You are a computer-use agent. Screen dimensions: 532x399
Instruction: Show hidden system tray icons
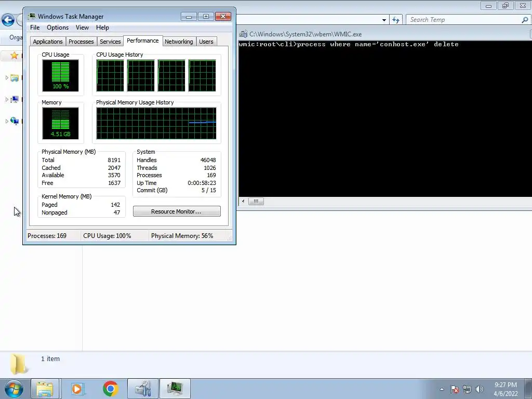pyautogui.click(x=442, y=389)
